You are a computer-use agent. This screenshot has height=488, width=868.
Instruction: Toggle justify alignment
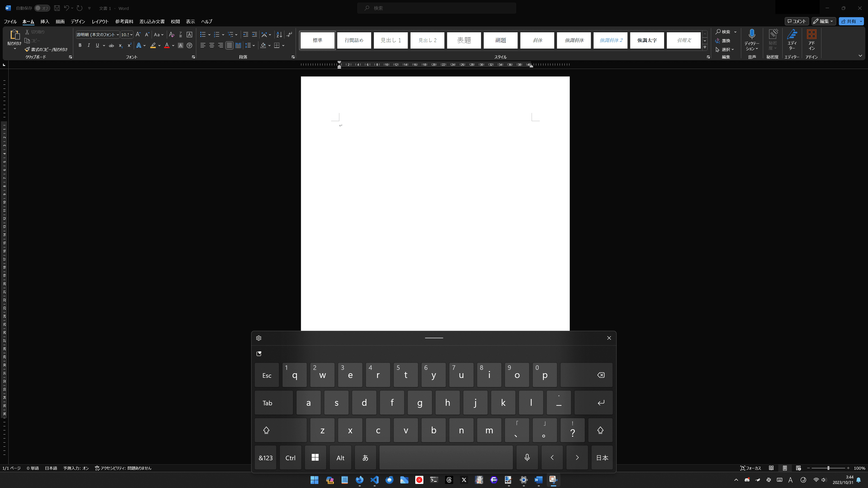pyautogui.click(x=229, y=45)
